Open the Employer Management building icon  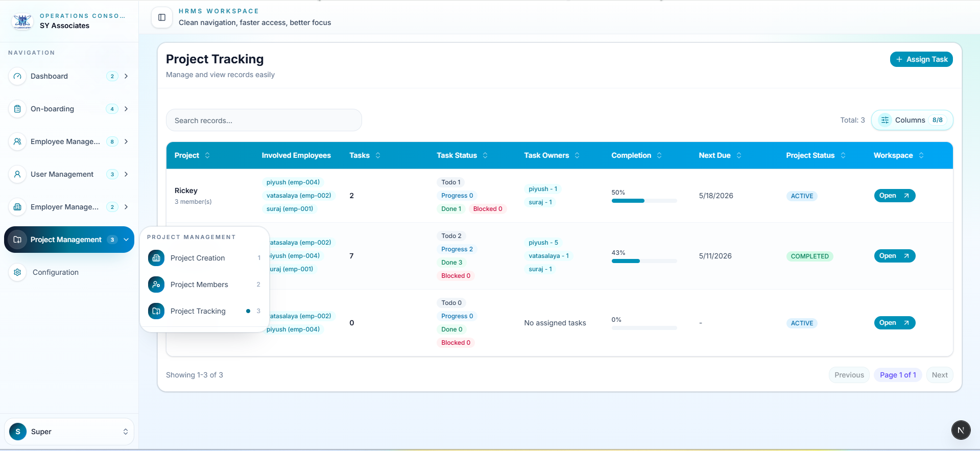click(x=17, y=207)
